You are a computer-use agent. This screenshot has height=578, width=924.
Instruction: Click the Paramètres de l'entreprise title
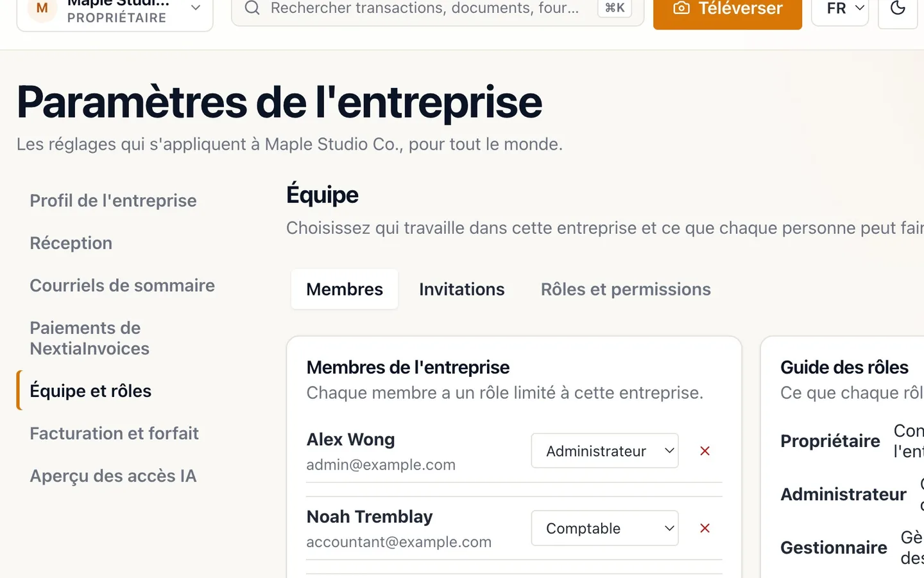click(280, 102)
